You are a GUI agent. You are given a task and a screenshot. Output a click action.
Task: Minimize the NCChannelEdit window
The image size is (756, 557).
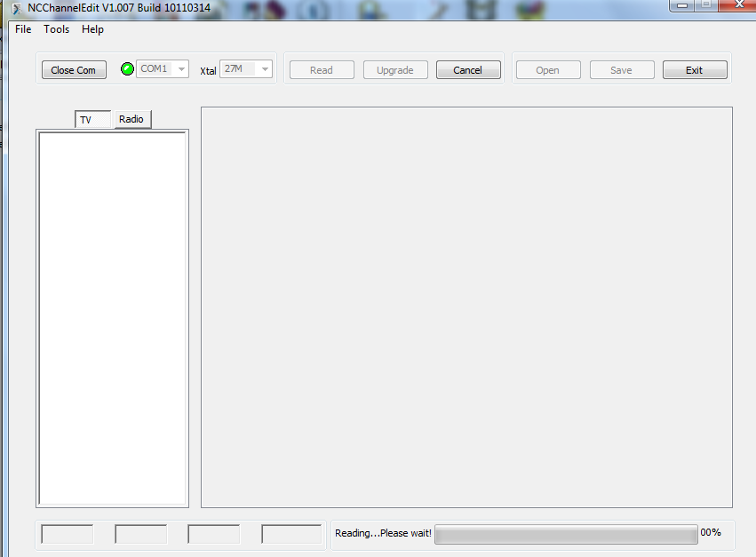[681, 4]
